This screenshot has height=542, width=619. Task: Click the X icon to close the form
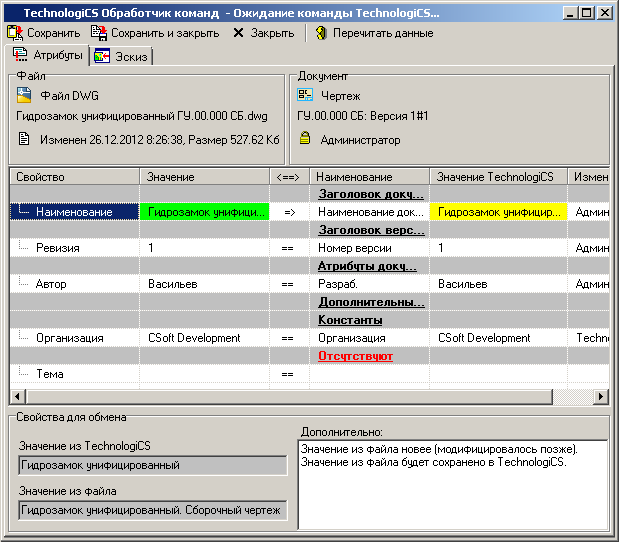click(x=238, y=33)
